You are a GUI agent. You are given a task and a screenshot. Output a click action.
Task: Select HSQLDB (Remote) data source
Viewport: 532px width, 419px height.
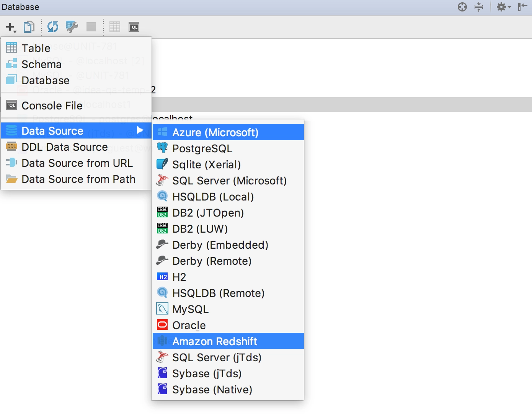point(228,293)
